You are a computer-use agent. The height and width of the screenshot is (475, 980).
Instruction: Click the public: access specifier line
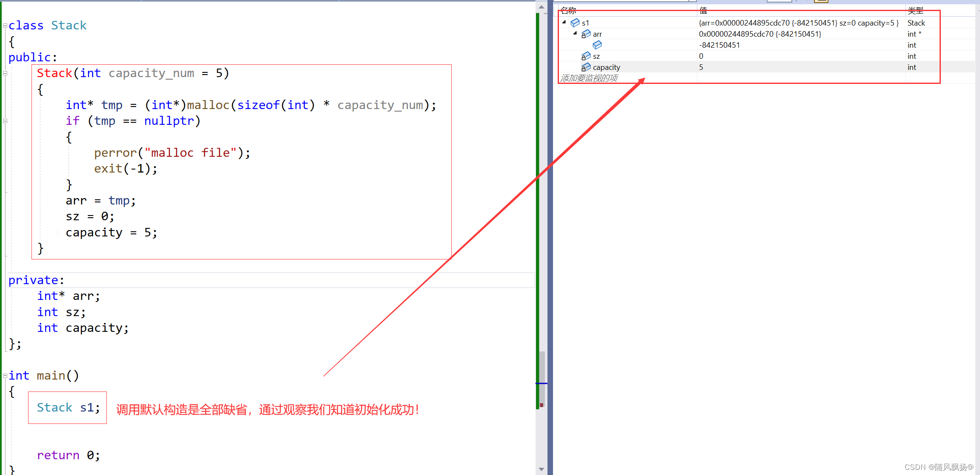pos(33,57)
